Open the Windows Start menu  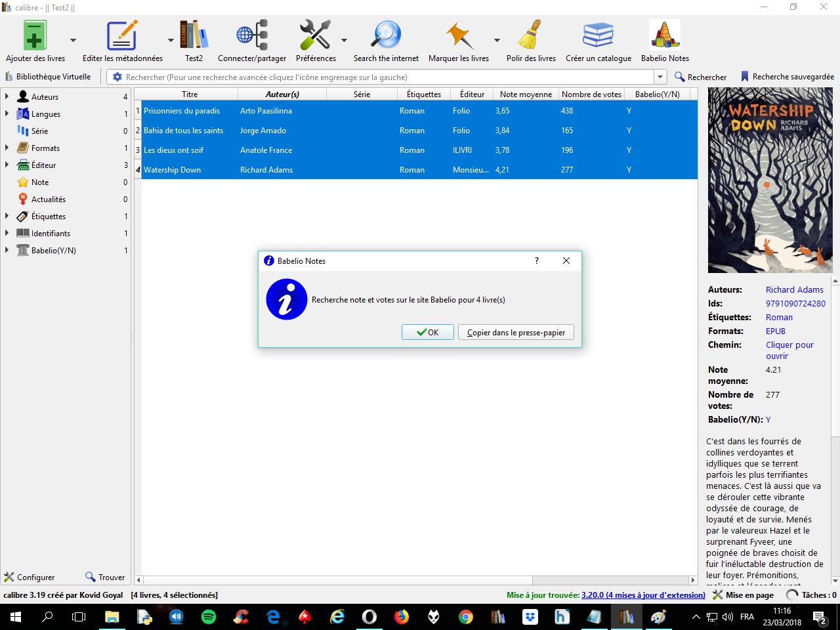click(x=15, y=617)
